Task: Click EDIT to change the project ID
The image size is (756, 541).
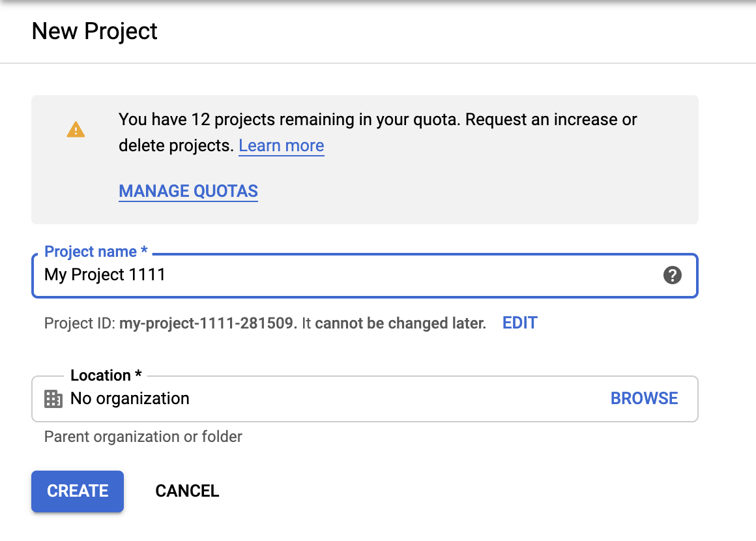Action: click(x=519, y=323)
